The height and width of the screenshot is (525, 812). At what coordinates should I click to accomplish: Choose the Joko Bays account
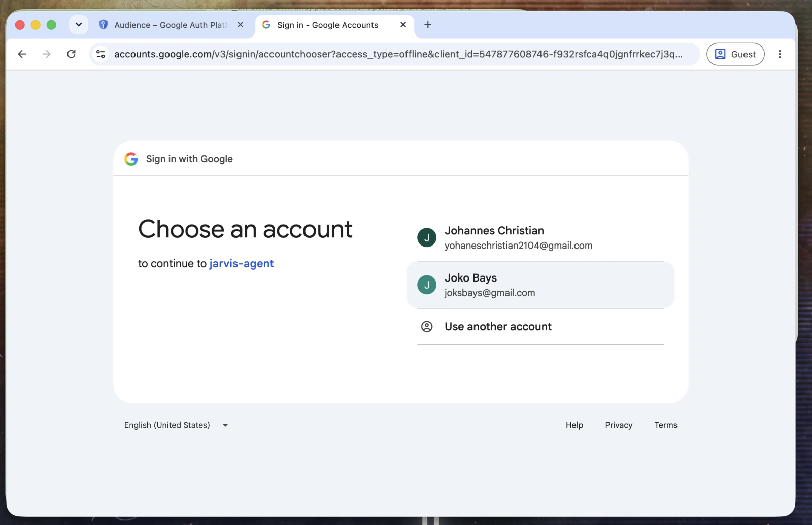click(540, 285)
